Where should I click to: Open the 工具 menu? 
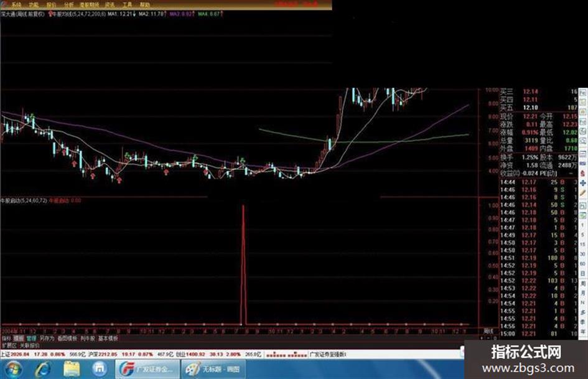(127, 4)
